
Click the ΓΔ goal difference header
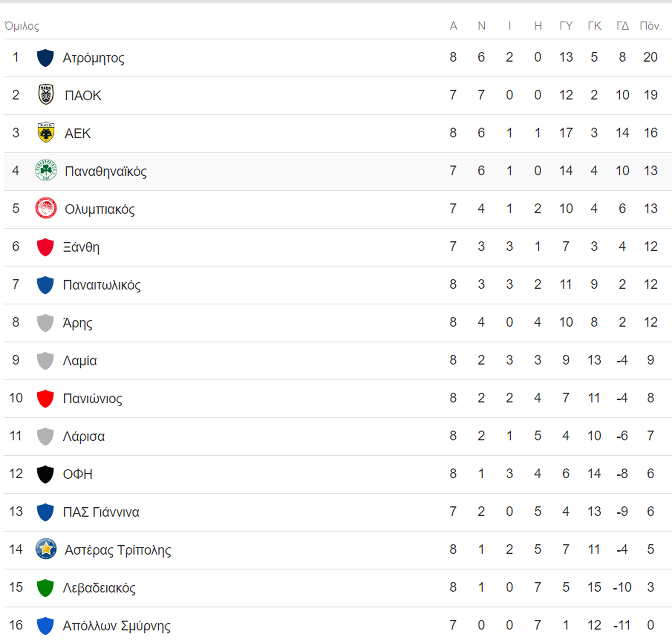[x=622, y=26]
